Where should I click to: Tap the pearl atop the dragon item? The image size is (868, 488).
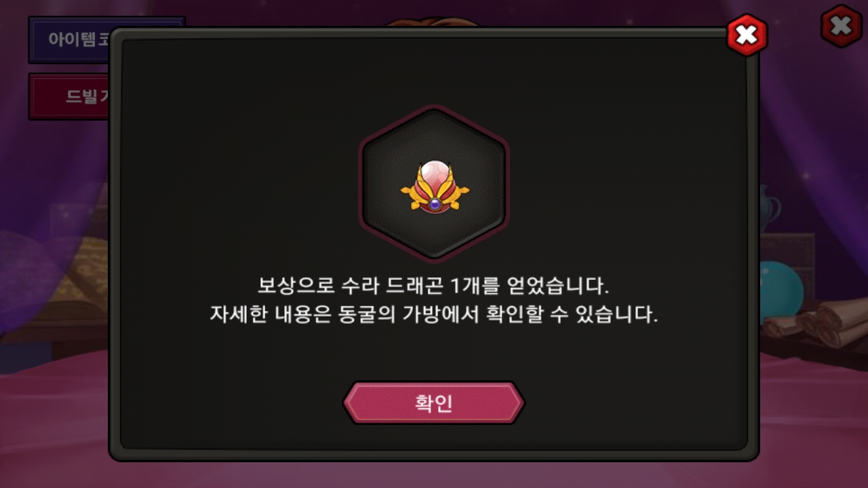pyautogui.click(x=435, y=174)
